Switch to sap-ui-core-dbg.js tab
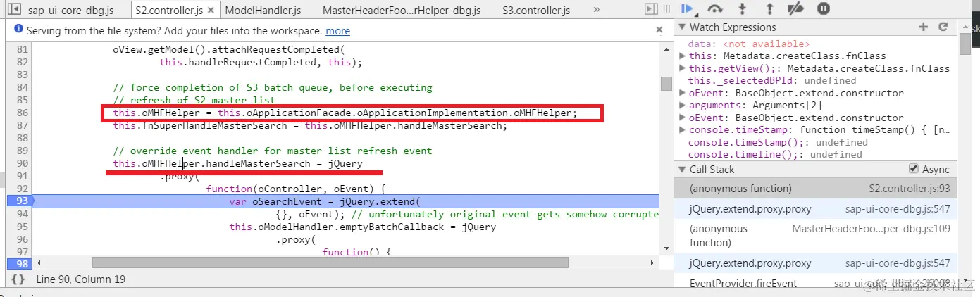The width and height of the screenshot is (980, 297). point(70,11)
